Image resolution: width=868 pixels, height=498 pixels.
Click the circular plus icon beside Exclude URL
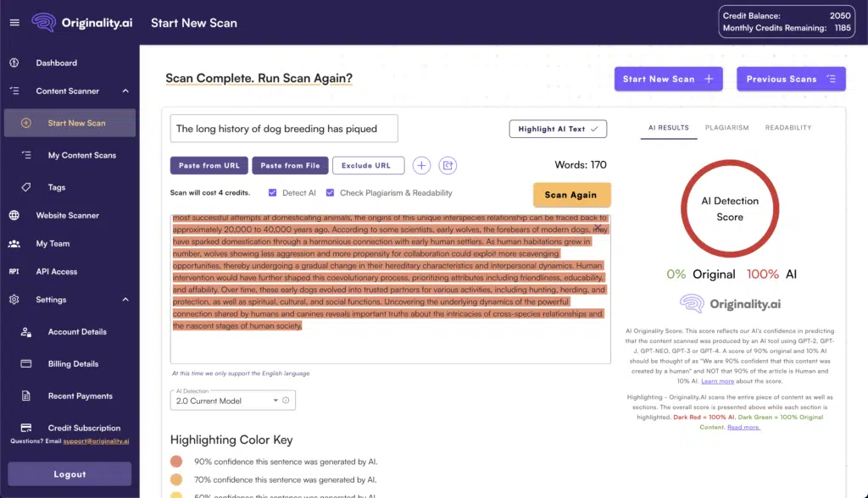pos(421,165)
